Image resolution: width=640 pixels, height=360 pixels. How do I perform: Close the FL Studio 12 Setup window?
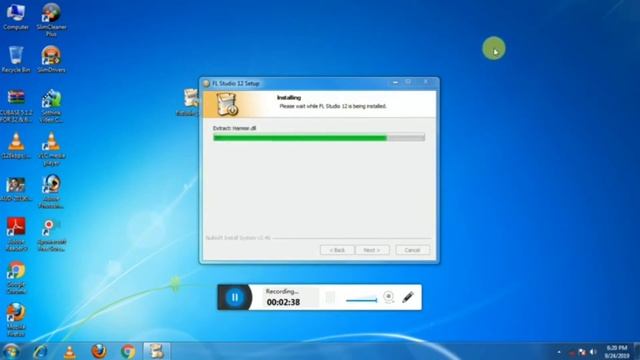[426, 82]
